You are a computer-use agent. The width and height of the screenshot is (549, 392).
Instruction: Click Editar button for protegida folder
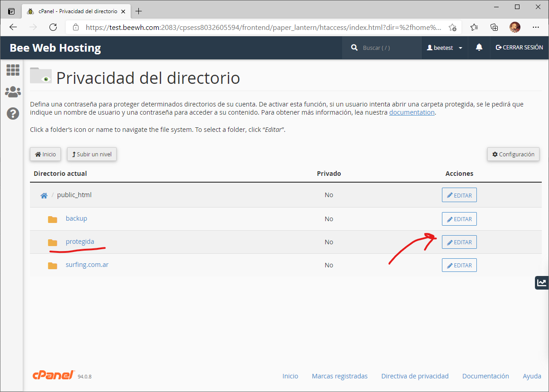[459, 242]
